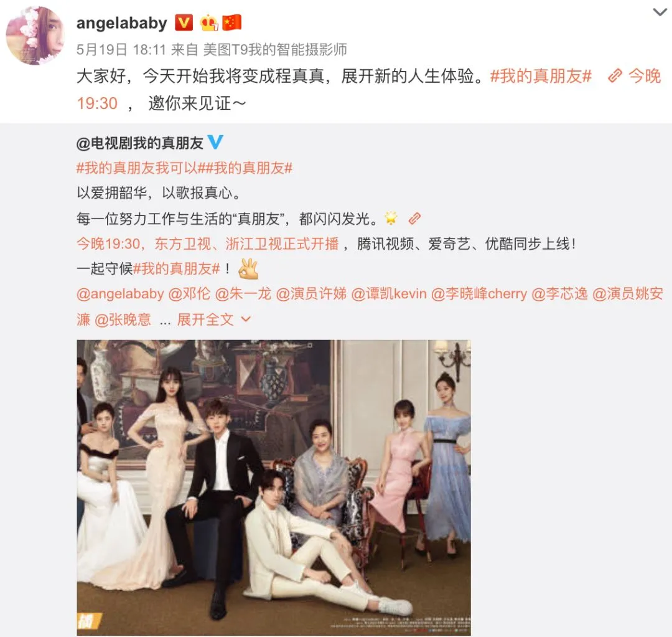Viewport: 672px width, 637px height.
Task: Click the OK hand emoji
Action: tap(248, 268)
